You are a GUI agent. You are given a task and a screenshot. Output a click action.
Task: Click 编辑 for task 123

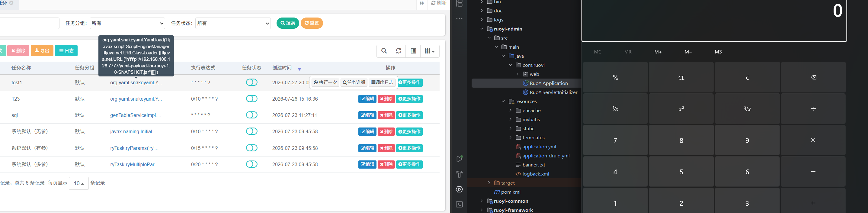pos(367,99)
